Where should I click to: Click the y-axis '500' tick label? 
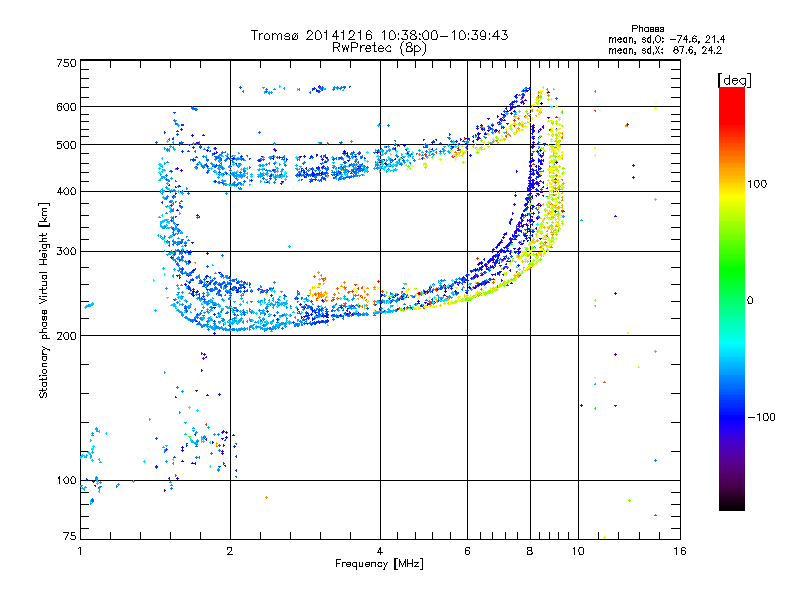[66, 145]
